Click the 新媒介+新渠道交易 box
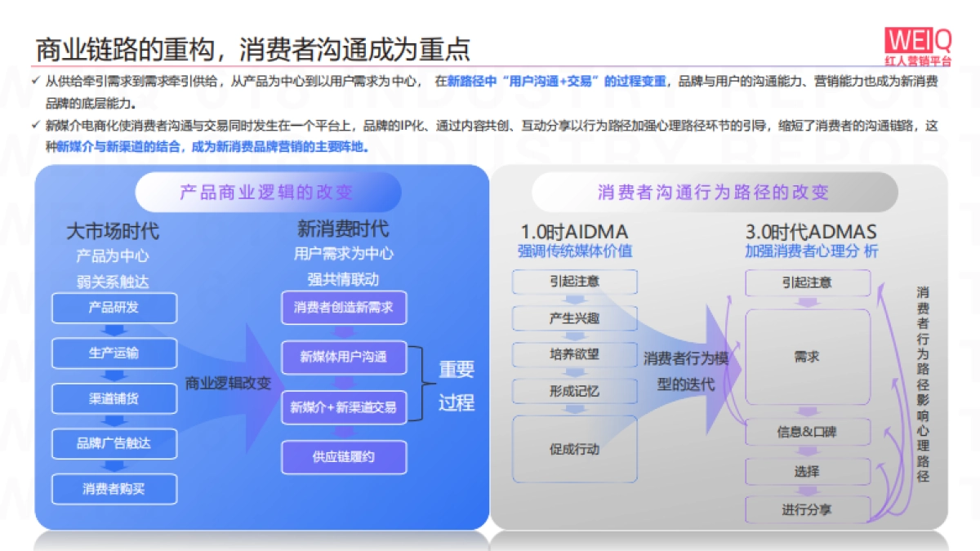 coord(344,408)
